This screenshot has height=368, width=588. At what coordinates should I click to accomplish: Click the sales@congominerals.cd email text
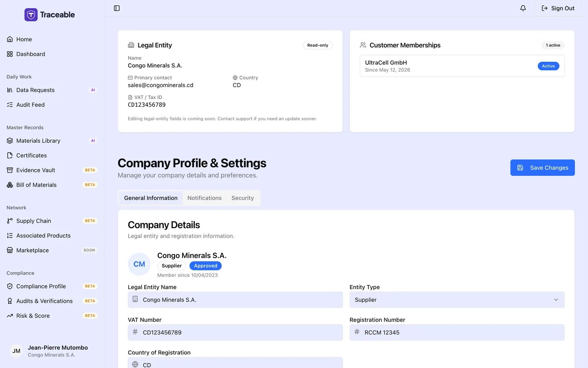click(x=160, y=85)
